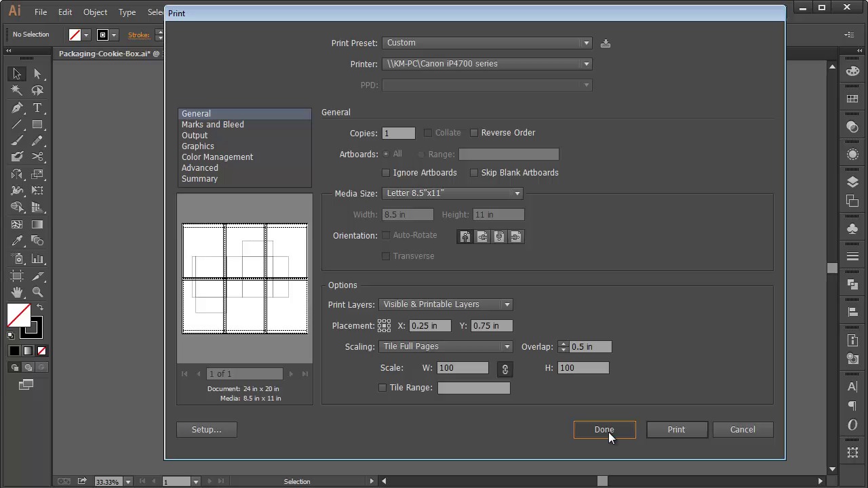This screenshot has height=488, width=868.
Task: Select the Pen tool
Action: click(x=17, y=108)
